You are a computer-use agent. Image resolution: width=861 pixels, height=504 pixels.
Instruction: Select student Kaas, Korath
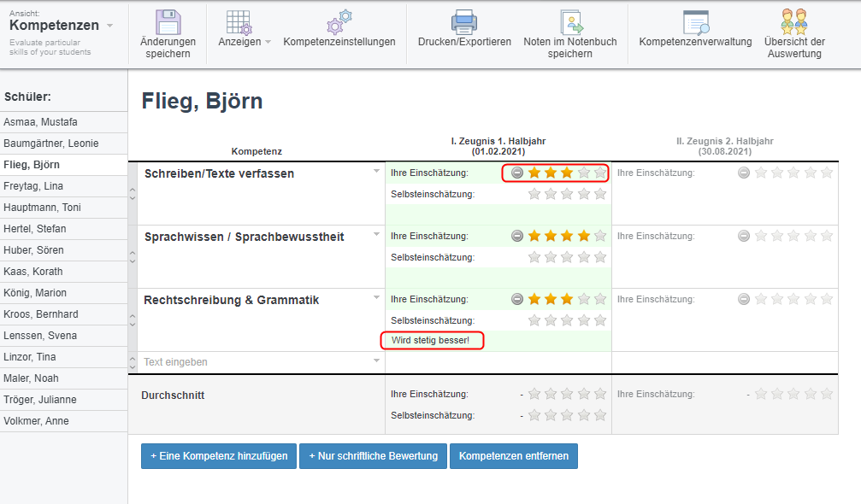[63, 272]
